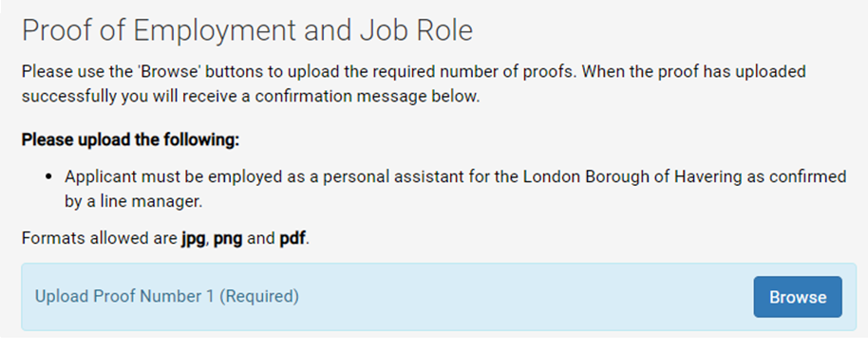This screenshot has width=868, height=350.
Task: Click the '(Required)' text in upload row
Action: [259, 297]
